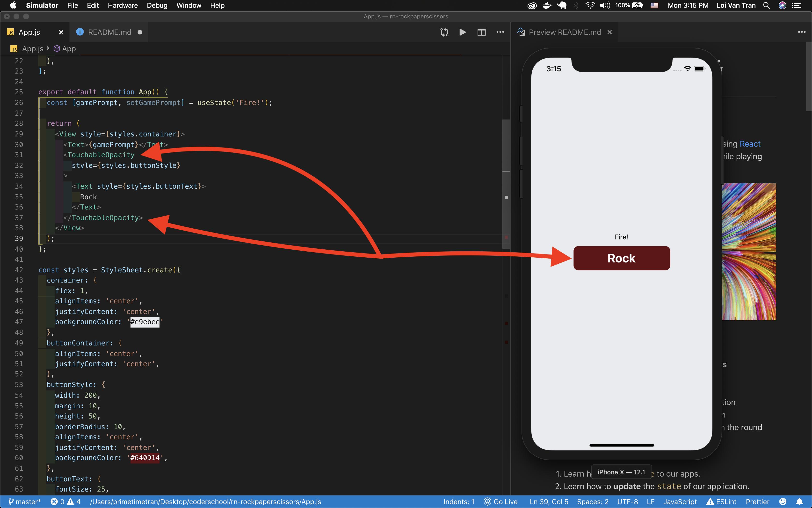Screen dimensions: 812x508
Task: Close the Preview README.md tab
Action: pyautogui.click(x=610, y=32)
